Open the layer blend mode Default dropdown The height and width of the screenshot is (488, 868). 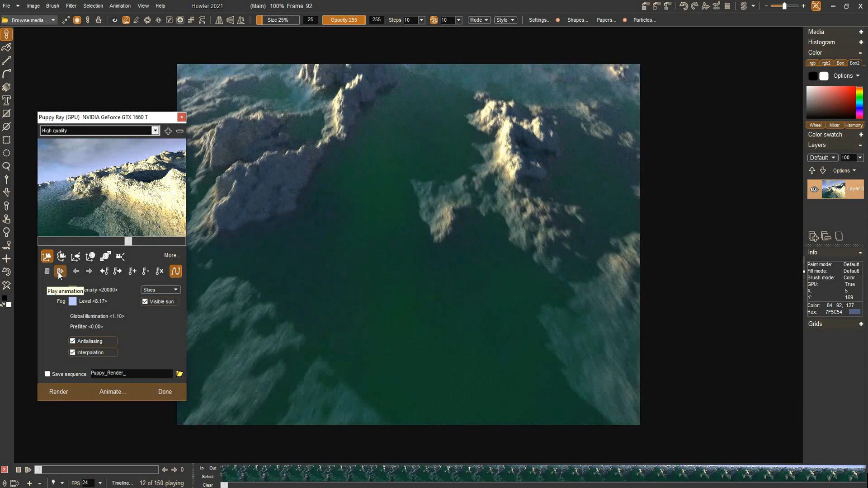coord(822,158)
